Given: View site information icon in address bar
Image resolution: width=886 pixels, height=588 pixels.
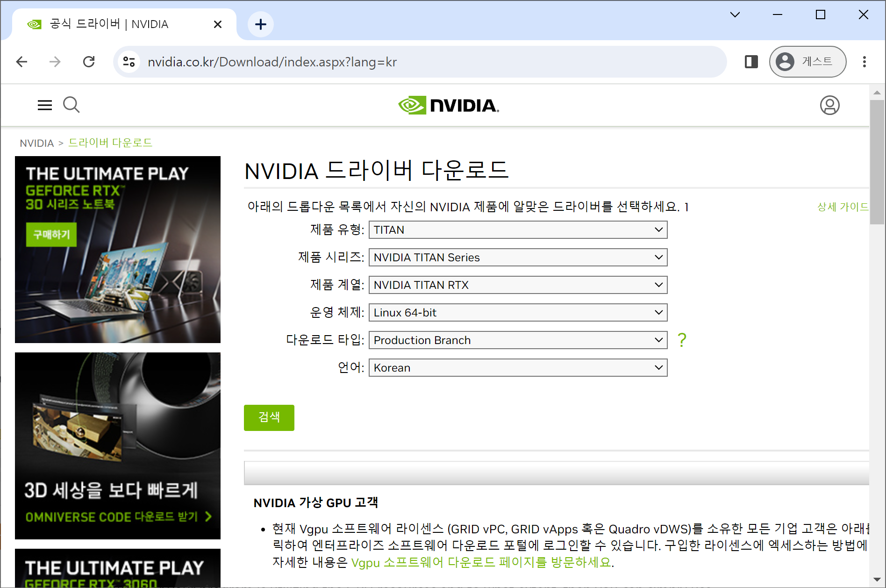Looking at the screenshot, I should (129, 62).
